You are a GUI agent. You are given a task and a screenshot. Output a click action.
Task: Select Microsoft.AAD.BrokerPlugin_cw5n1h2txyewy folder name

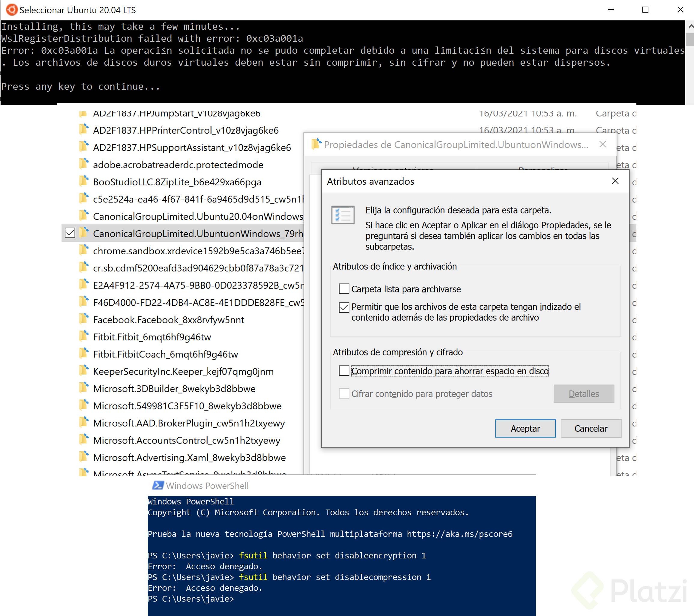tap(189, 423)
